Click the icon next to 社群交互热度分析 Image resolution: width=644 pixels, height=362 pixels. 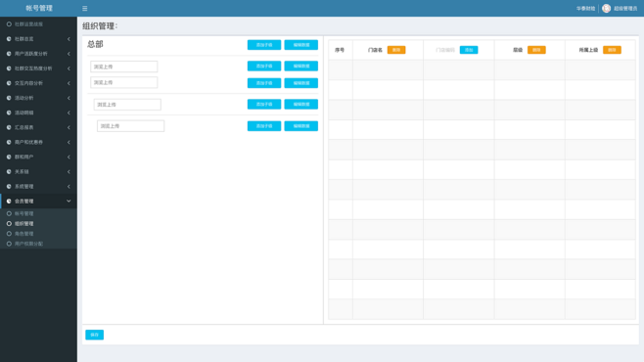(x=9, y=68)
